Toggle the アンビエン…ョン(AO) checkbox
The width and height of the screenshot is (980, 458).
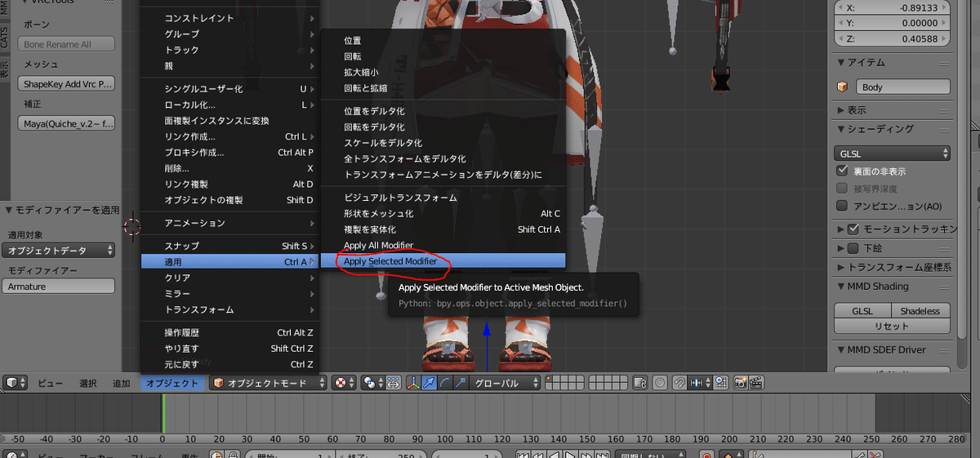pyautogui.click(x=843, y=207)
